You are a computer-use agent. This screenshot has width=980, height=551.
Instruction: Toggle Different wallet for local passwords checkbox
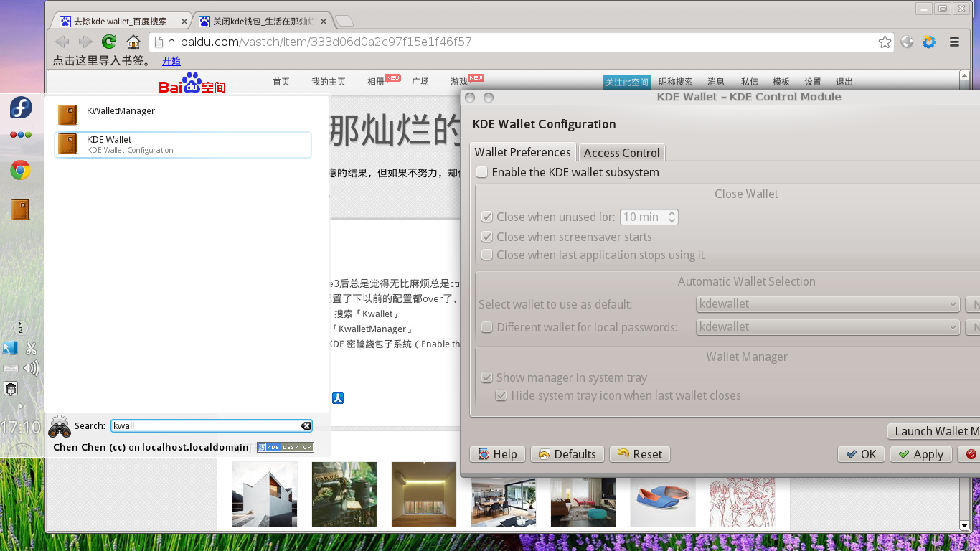(486, 327)
